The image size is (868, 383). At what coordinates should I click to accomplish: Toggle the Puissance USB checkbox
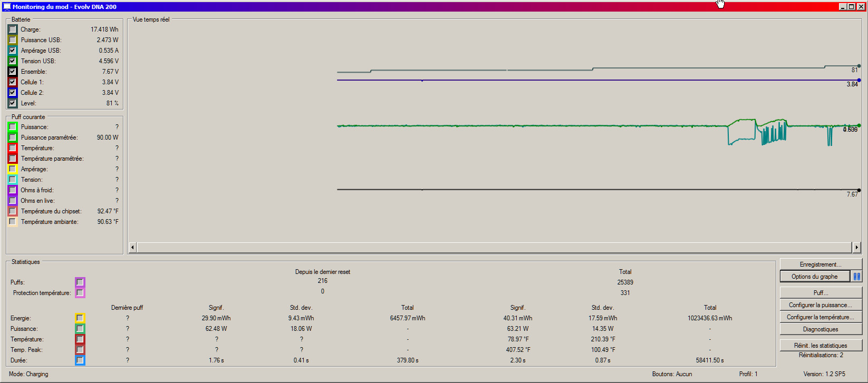pyautogui.click(x=13, y=40)
